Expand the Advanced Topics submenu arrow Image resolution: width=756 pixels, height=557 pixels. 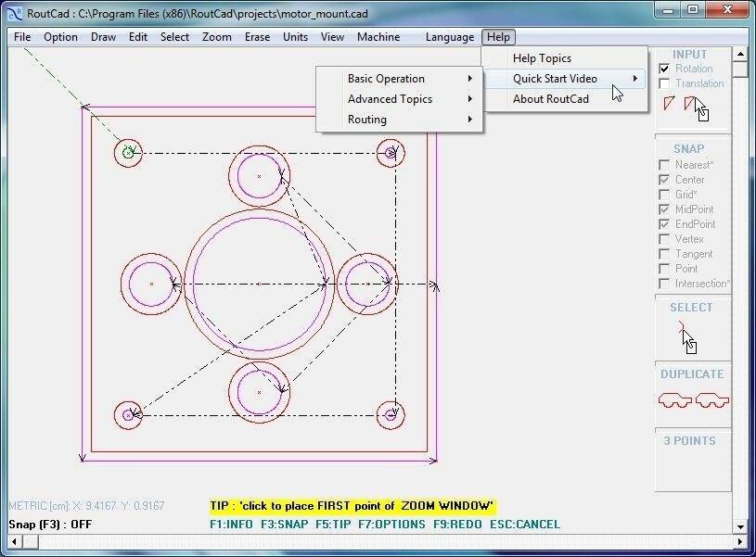pos(469,99)
